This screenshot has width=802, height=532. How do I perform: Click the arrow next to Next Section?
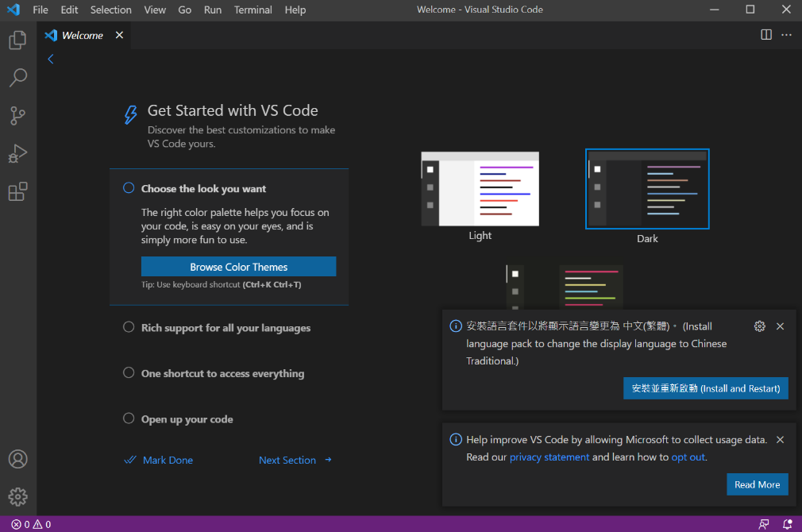329,460
